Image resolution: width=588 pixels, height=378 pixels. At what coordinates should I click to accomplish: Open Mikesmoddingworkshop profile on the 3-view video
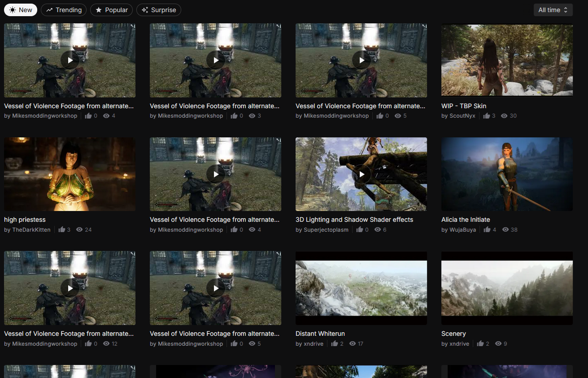click(x=191, y=116)
